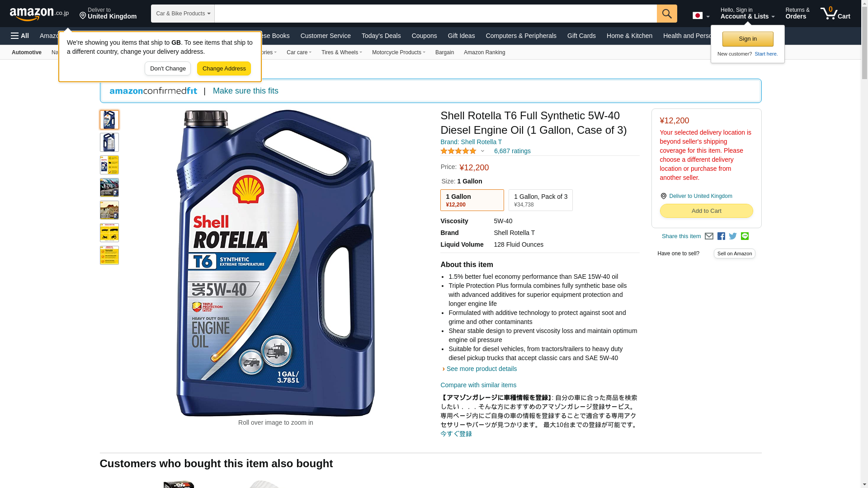The image size is (868, 488).
Task: Expand the star ratings breakdown arrow
Action: pyautogui.click(x=482, y=151)
